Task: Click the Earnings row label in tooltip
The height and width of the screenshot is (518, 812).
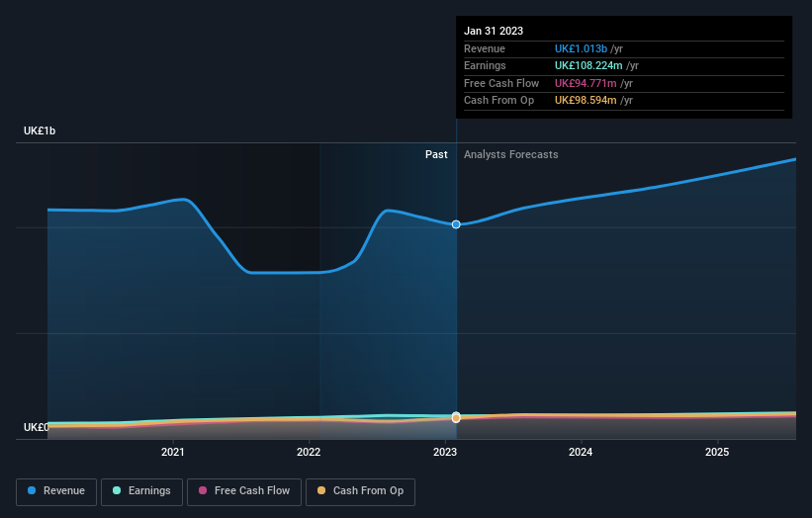Action: click(x=485, y=65)
